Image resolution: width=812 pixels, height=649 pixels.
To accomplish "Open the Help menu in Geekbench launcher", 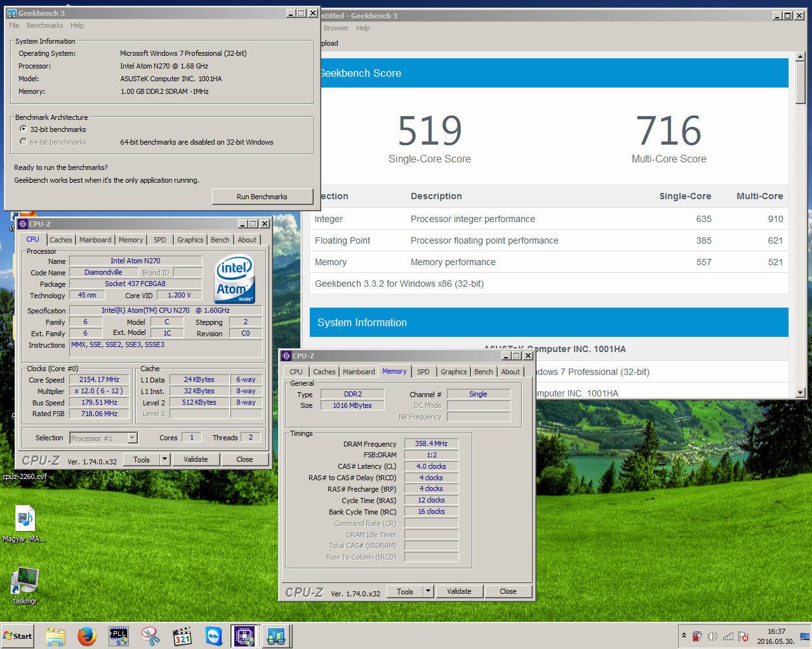I will click(77, 25).
